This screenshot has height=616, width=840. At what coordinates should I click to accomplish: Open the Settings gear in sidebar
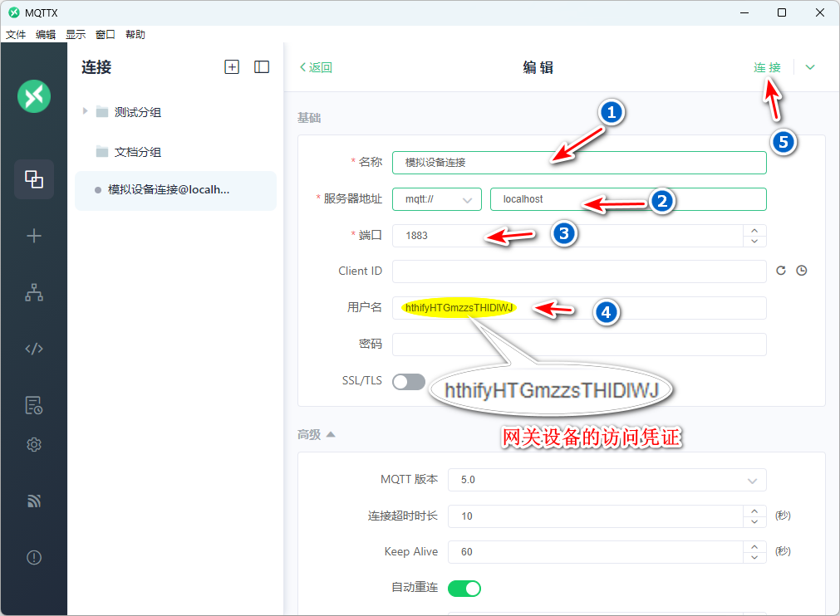point(34,445)
